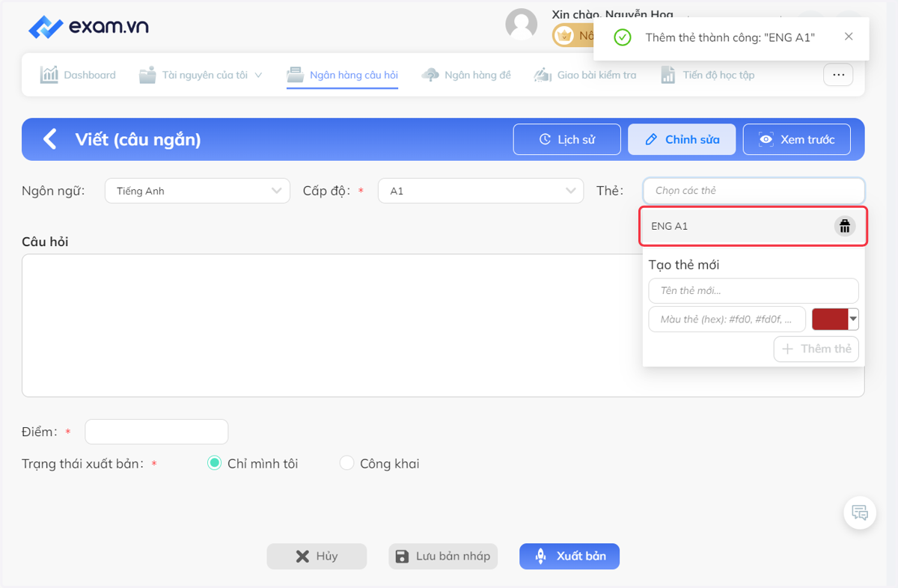This screenshot has height=588, width=898.
Task: Click the three-dot more menu button
Action: click(x=838, y=75)
